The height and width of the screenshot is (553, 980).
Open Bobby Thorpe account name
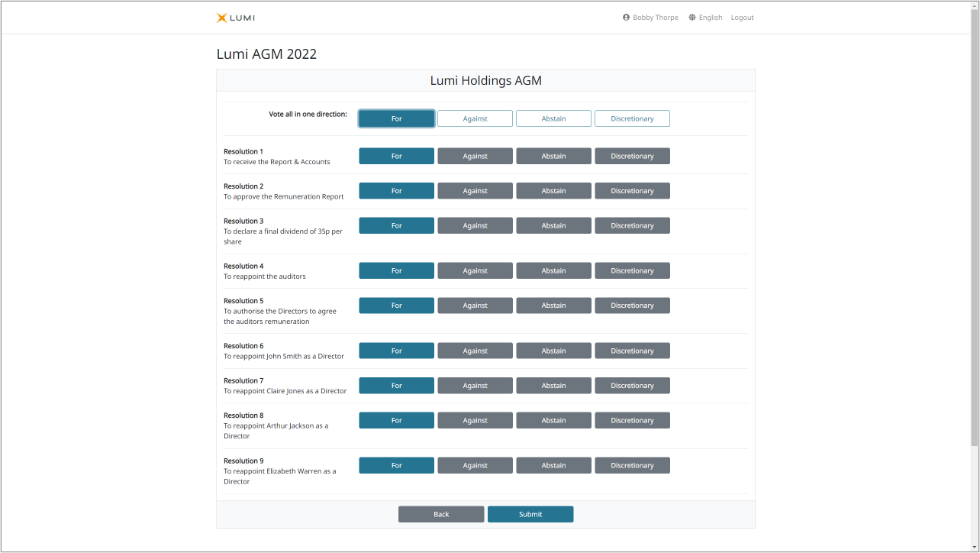point(656,18)
